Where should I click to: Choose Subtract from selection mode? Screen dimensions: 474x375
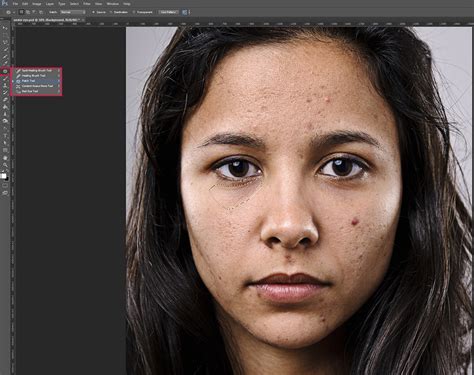click(x=34, y=12)
